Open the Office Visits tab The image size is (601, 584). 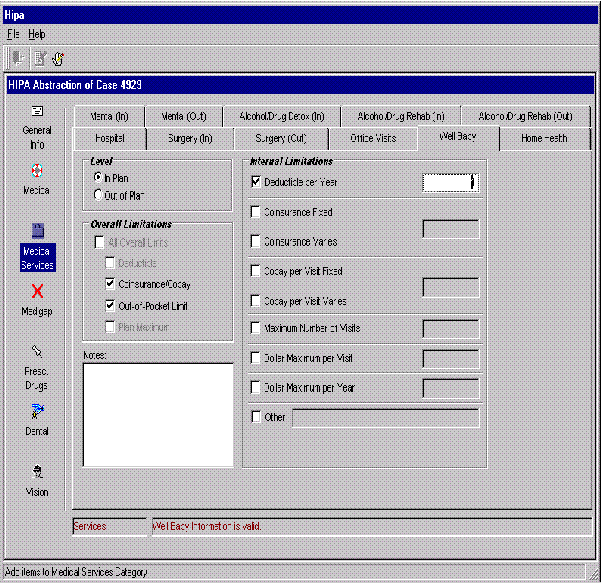point(375,138)
